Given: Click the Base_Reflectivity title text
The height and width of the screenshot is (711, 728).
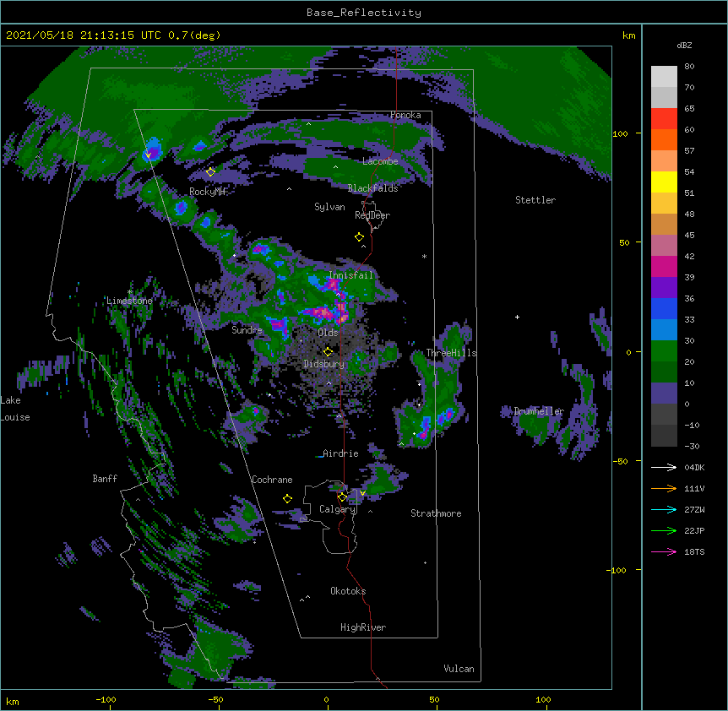Looking at the screenshot, I should (x=364, y=13).
